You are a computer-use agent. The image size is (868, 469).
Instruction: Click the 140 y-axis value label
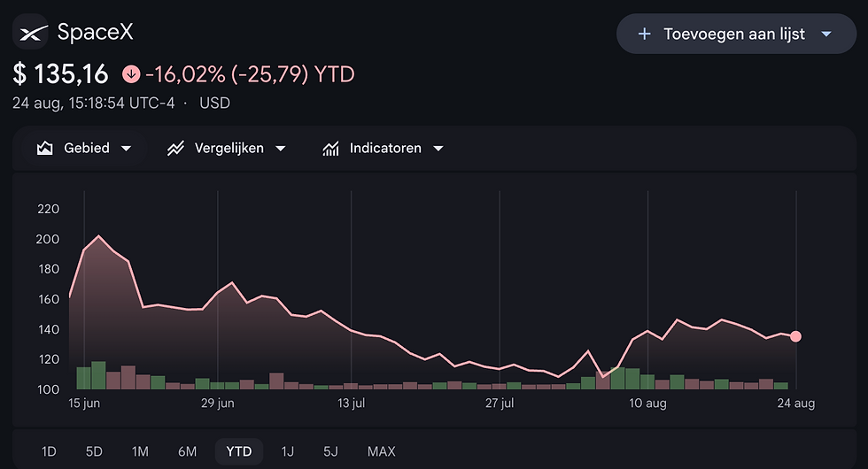48,329
